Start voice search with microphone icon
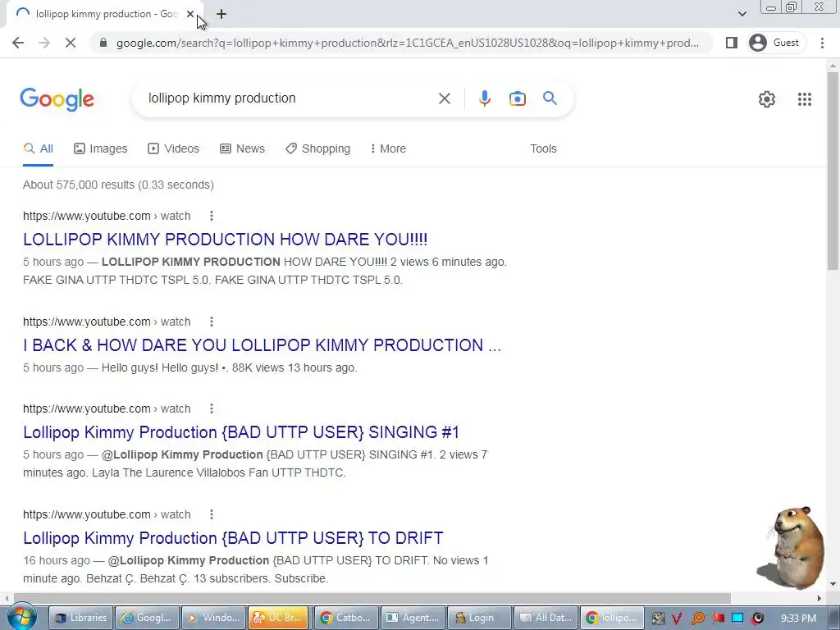The width and height of the screenshot is (840, 630). click(484, 98)
